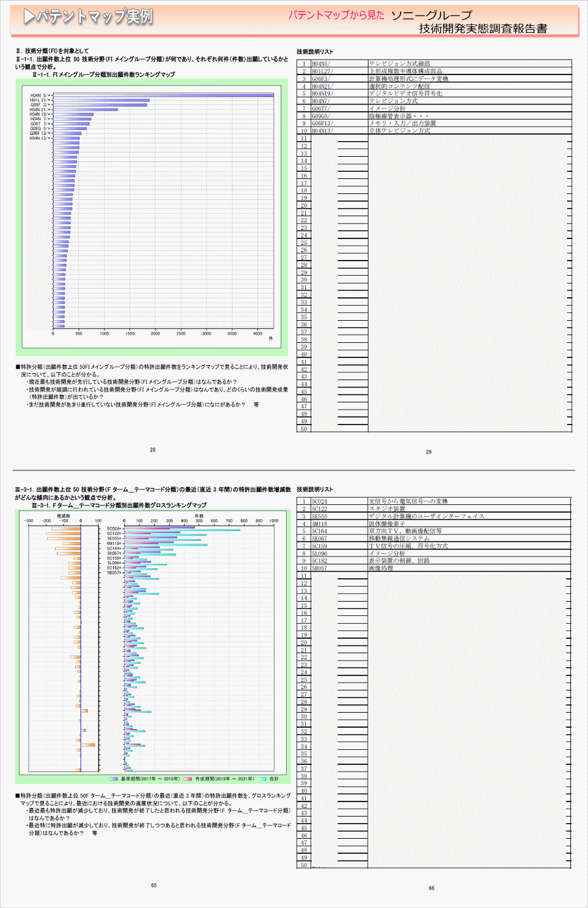Click the パテントマップ実例 banner title
This screenshot has height=908, width=588.
(x=88, y=16)
